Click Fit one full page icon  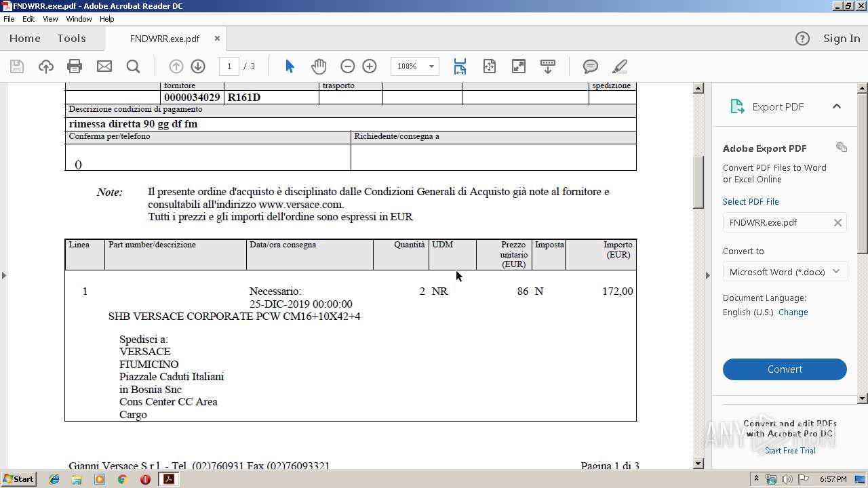490,66
